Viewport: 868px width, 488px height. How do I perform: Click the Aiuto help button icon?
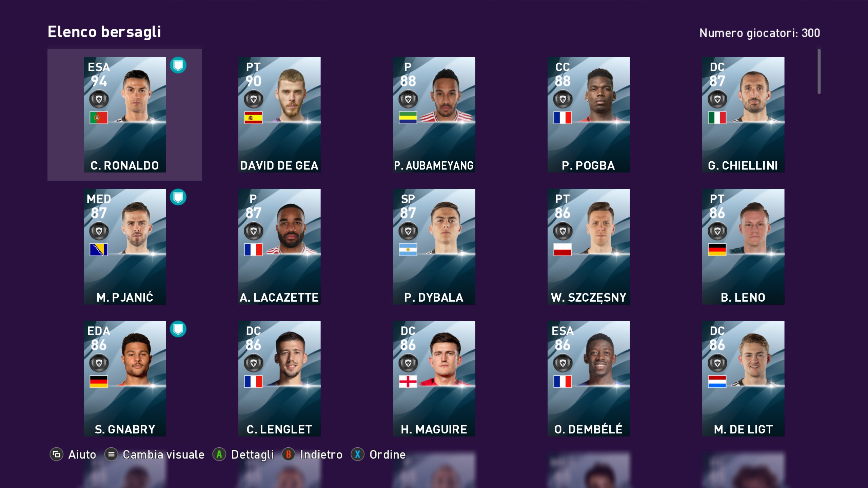point(57,454)
